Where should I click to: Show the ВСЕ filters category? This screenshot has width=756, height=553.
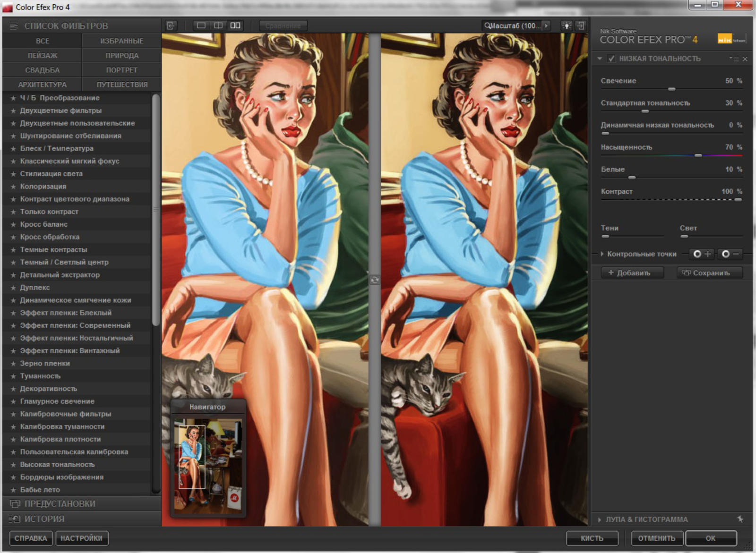coord(42,41)
